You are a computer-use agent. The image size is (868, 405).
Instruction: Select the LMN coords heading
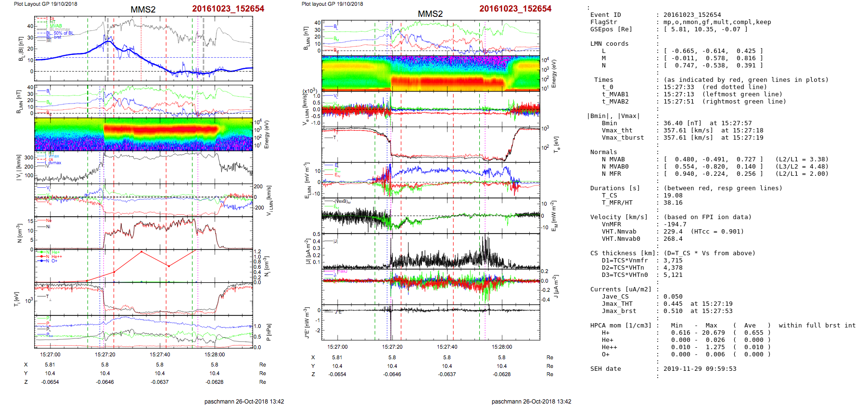click(609, 44)
